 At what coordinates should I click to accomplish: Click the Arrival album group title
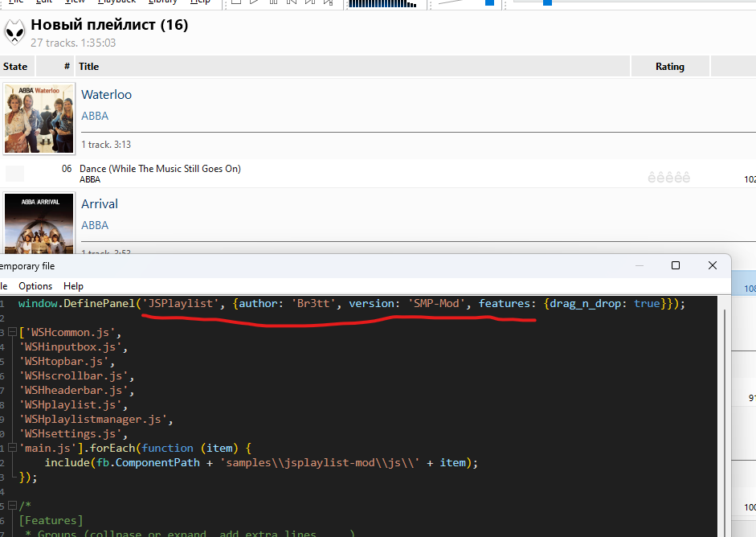pos(100,204)
